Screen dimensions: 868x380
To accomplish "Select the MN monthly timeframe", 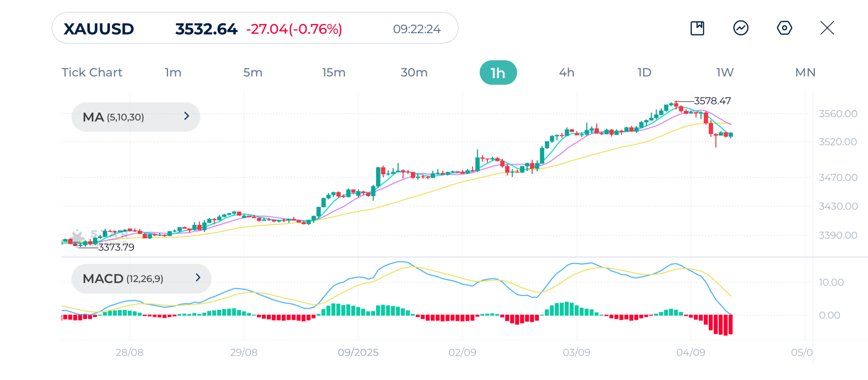I will (805, 73).
